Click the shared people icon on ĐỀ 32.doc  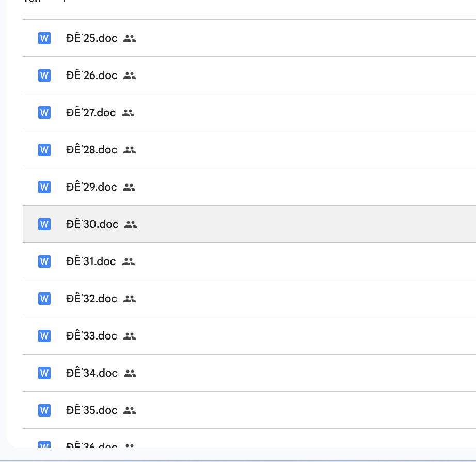coord(130,299)
